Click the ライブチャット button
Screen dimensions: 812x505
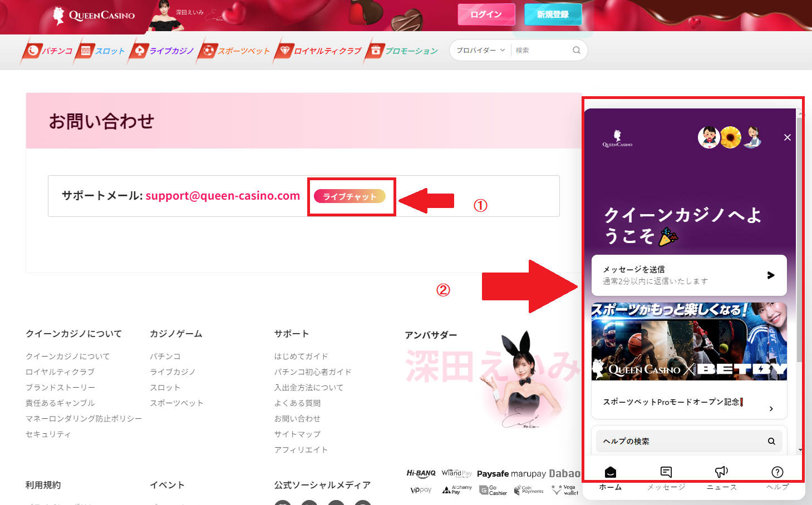point(350,196)
